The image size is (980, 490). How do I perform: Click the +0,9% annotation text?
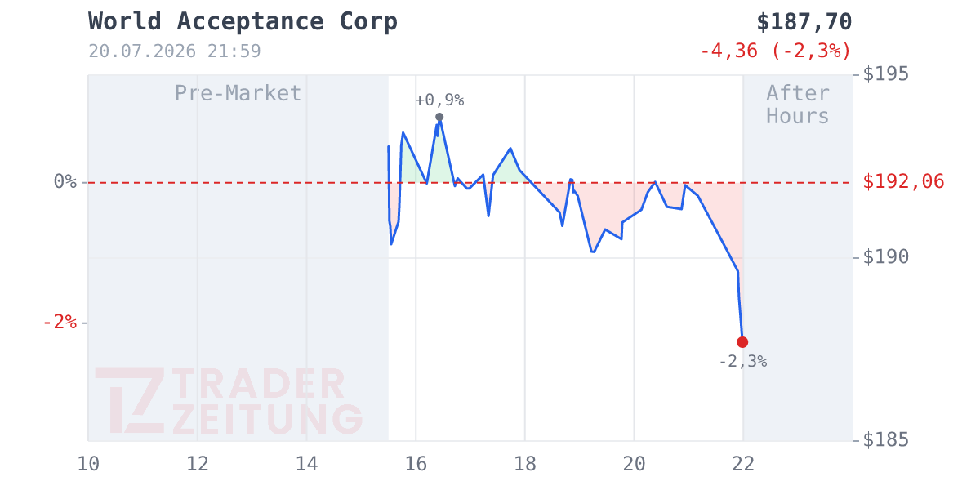[439, 100]
